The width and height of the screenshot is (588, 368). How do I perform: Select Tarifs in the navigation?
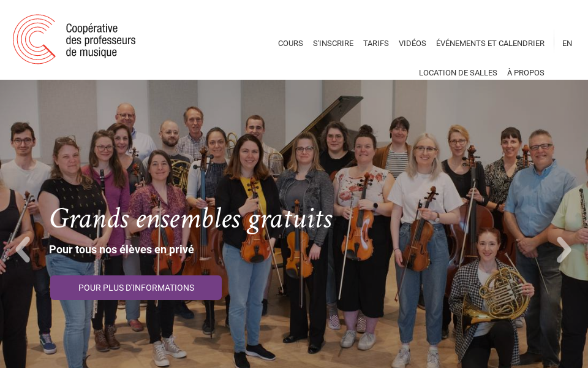tap(375, 43)
